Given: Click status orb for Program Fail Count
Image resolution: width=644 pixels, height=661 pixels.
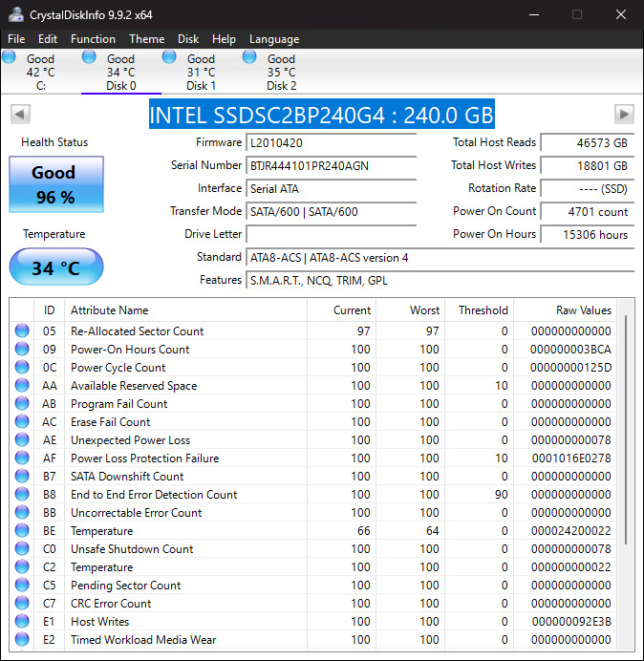Looking at the screenshot, I should (22, 403).
